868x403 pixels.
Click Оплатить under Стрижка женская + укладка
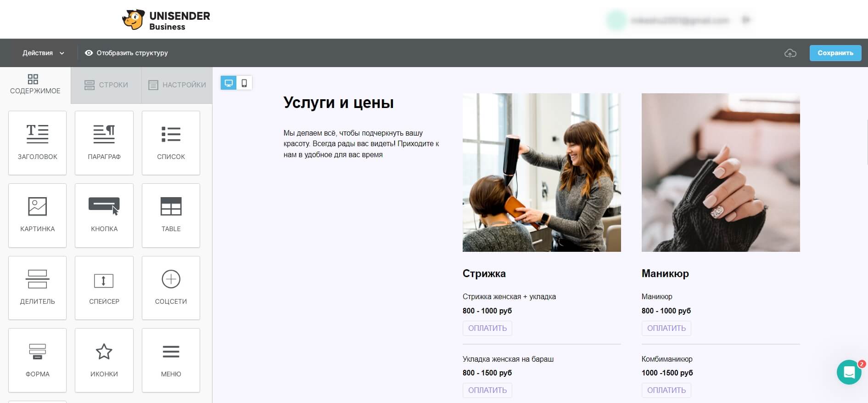coord(487,328)
